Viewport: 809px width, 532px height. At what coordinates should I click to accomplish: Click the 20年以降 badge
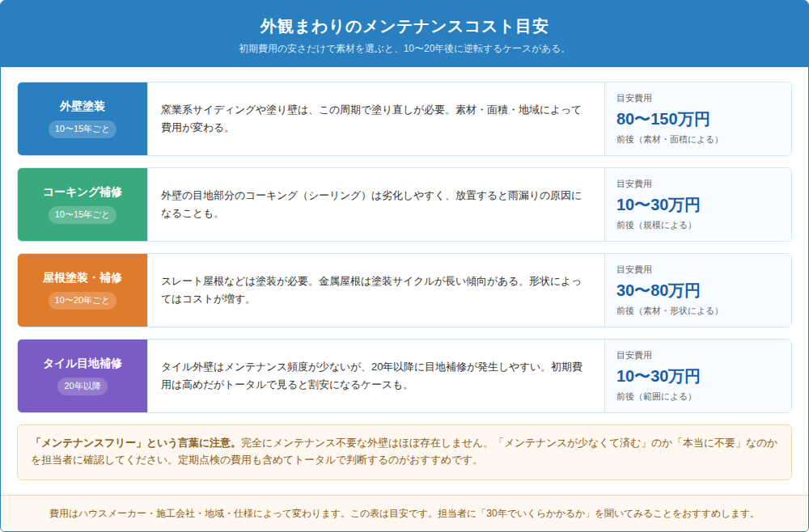tap(82, 386)
